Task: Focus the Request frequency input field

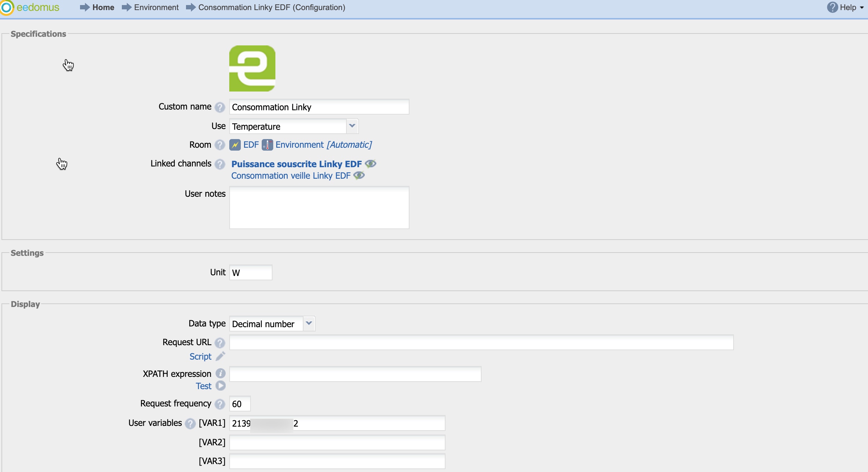Action: (x=240, y=404)
